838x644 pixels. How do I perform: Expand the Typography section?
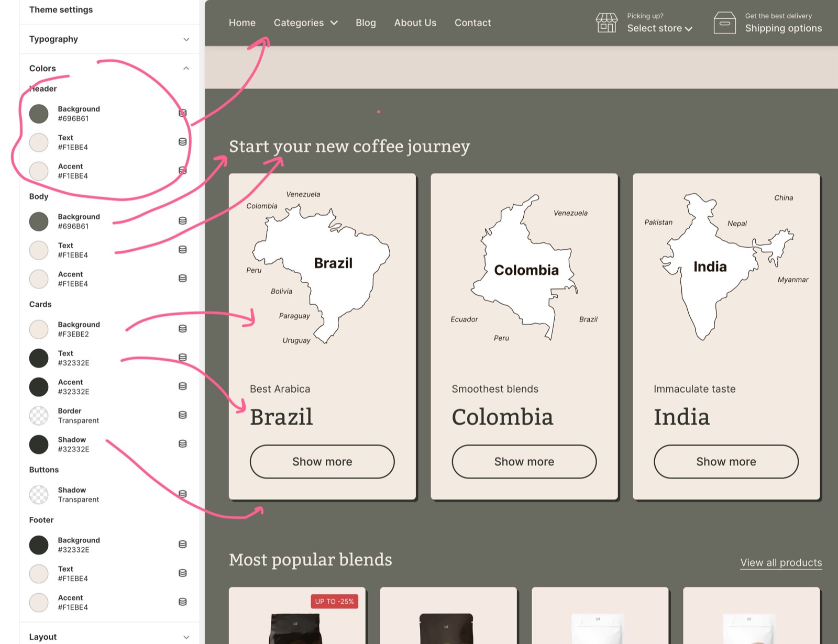(x=109, y=39)
